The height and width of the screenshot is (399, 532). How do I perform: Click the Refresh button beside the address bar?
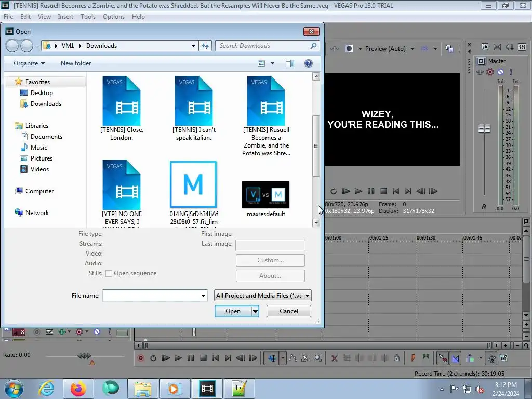pos(205,46)
